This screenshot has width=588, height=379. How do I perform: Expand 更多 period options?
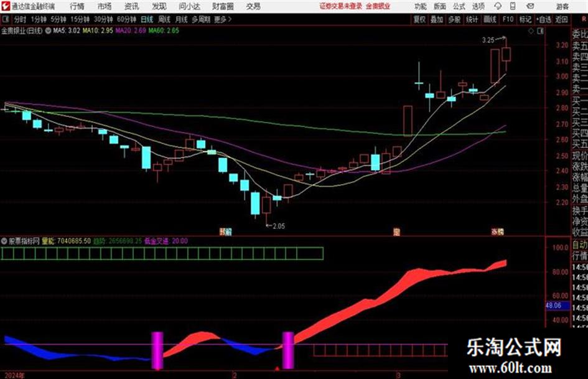(223, 19)
